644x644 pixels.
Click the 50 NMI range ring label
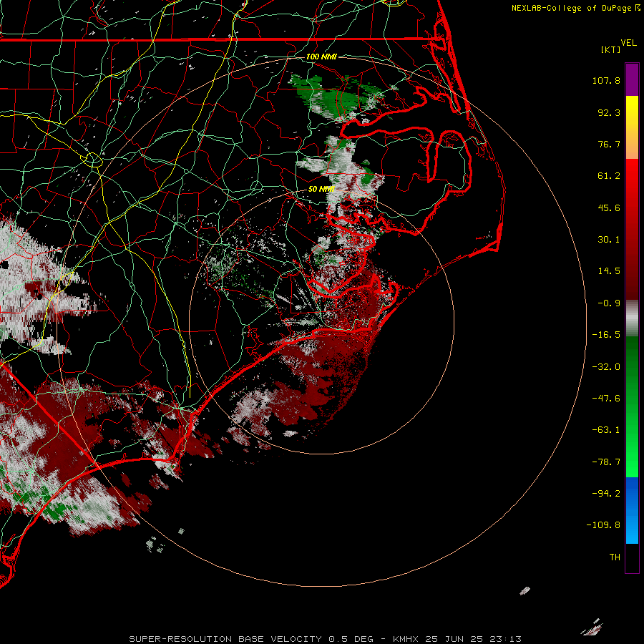click(321, 189)
